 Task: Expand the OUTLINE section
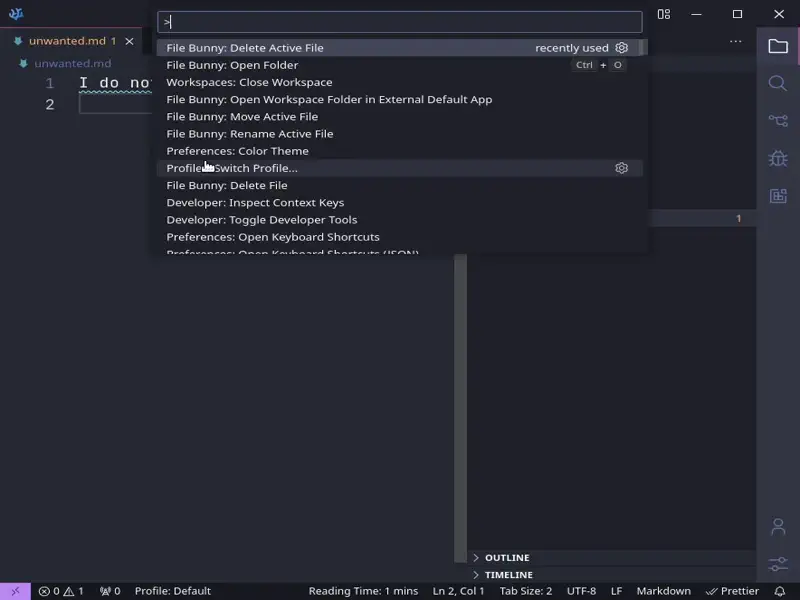611,557
